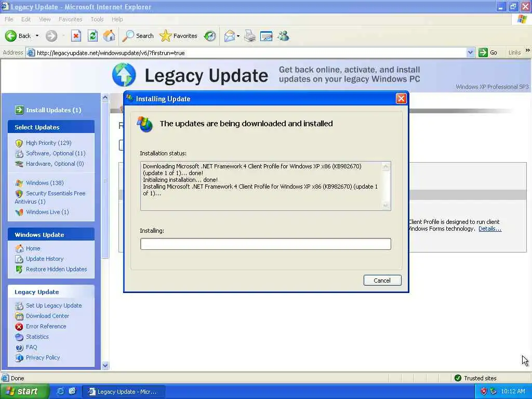Select Software, Optional (11) updates
The width and height of the screenshot is (532, 399).
tap(56, 153)
